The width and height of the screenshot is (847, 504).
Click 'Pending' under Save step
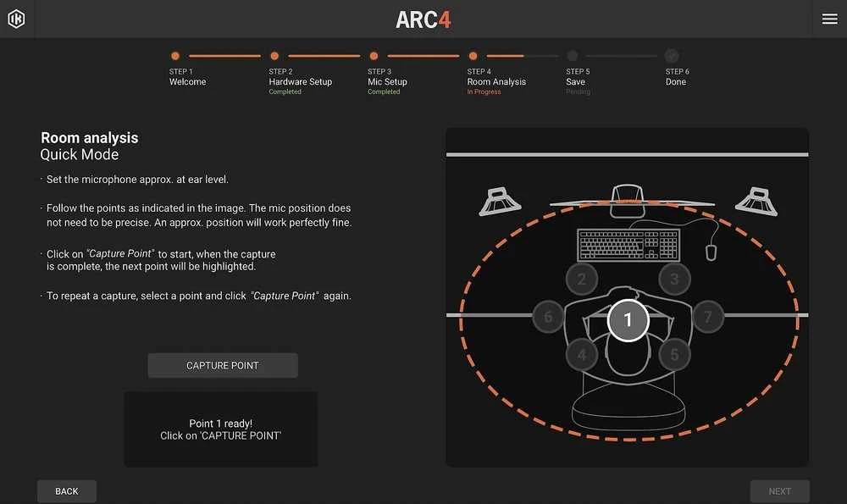[578, 91]
